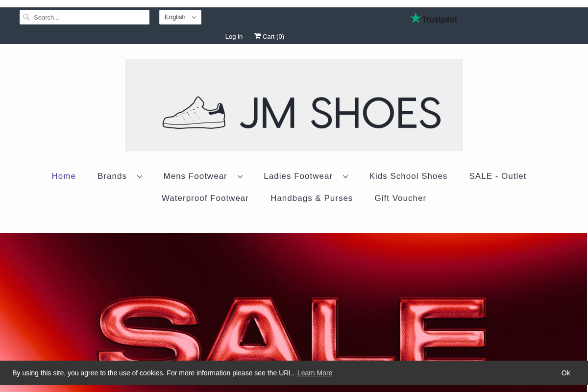Image resolution: width=588 pixels, height=392 pixels.
Task: Open the Gift Voucher page
Action: (400, 198)
